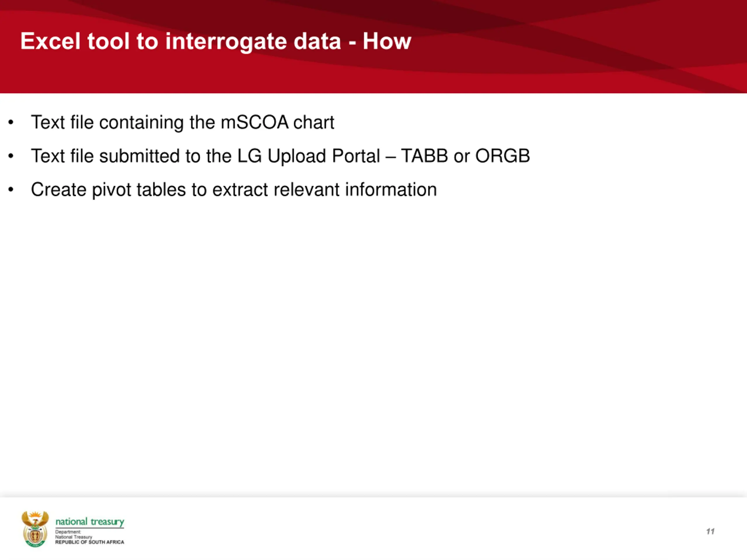Select the slide title 'Excel tool to interrogate data - How'
Viewport: 747px width, 560px height.
[x=216, y=41]
